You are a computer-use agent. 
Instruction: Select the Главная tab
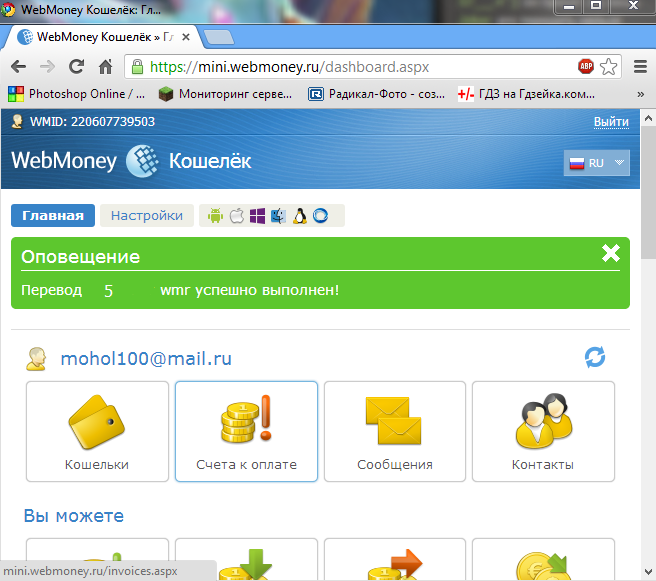(53, 215)
